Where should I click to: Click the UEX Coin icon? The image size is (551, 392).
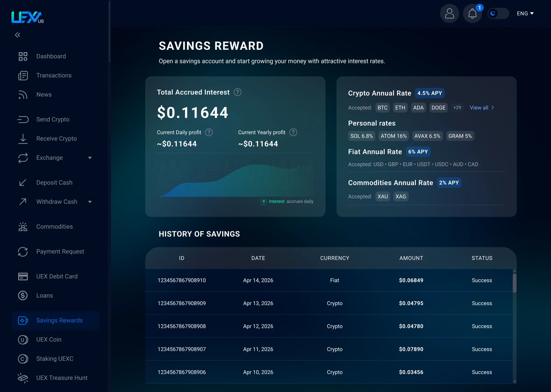pyautogui.click(x=23, y=340)
